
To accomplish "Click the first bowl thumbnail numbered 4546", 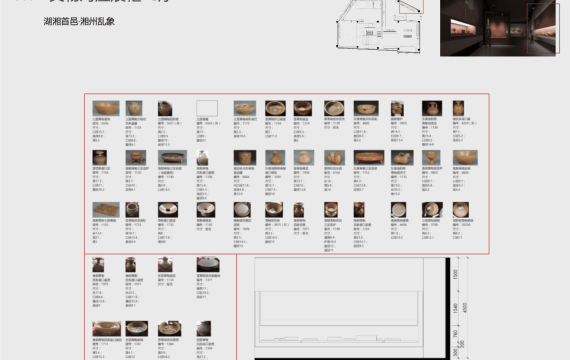I will 106,108.
